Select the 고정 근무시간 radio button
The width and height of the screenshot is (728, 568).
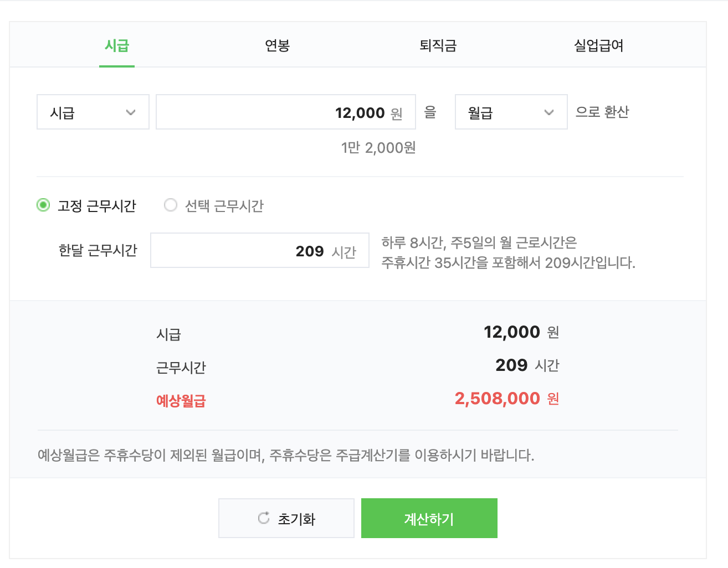[43, 205]
